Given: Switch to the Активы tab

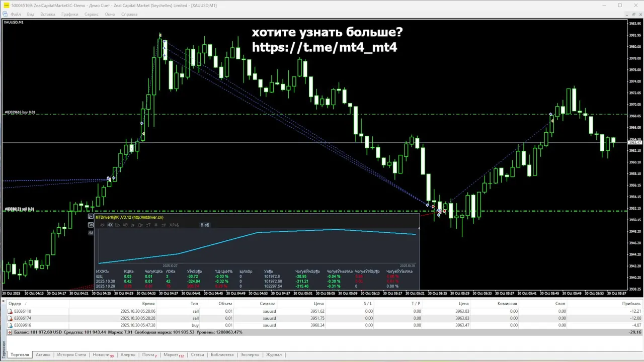Looking at the screenshot, I should [x=43, y=355].
